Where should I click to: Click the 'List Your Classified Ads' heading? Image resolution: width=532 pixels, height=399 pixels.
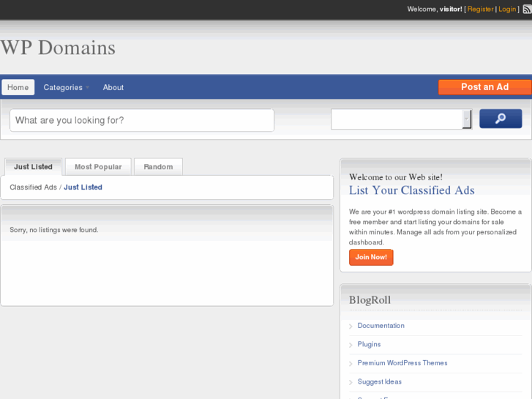click(411, 190)
